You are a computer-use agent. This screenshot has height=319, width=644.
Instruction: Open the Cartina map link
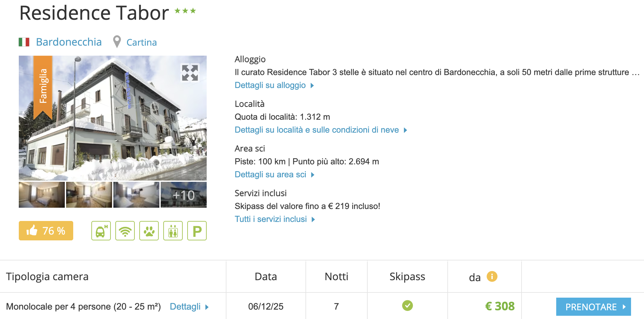click(x=142, y=42)
